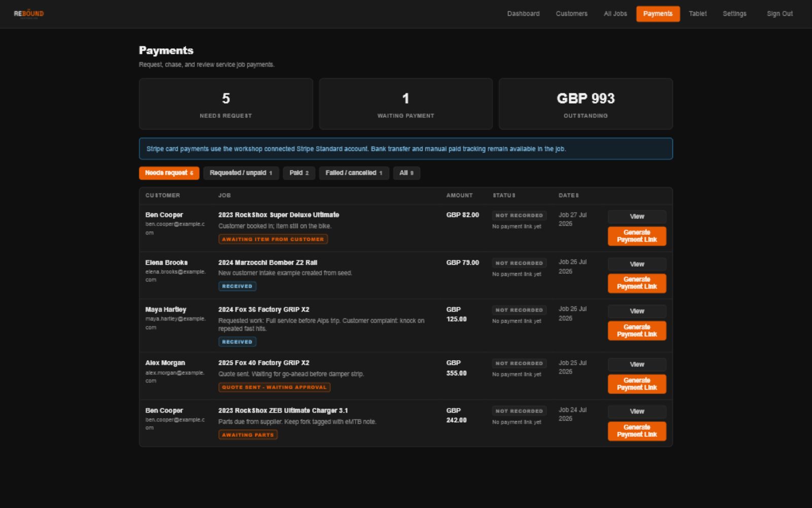Viewport: 812px width, 508px height.
Task: Click customer name Maya Hartley
Action: coord(166,309)
